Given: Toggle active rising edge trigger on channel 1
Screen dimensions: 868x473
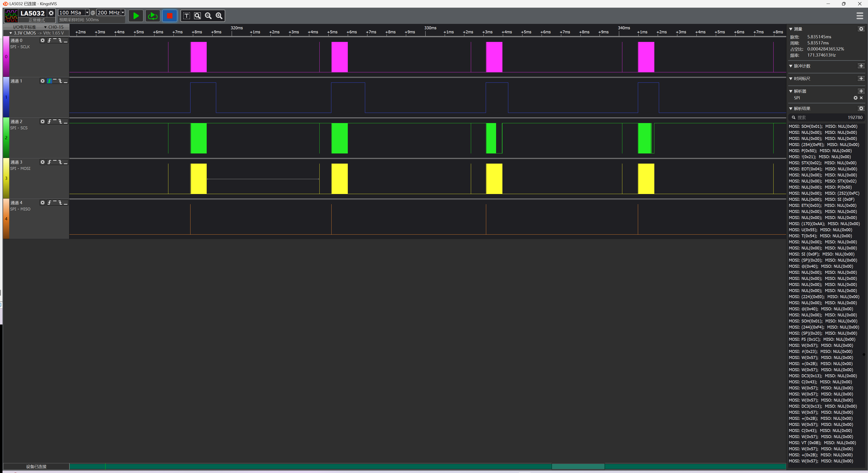Looking at the screenshot, I should pyautogui.click(x=50, y=81).
